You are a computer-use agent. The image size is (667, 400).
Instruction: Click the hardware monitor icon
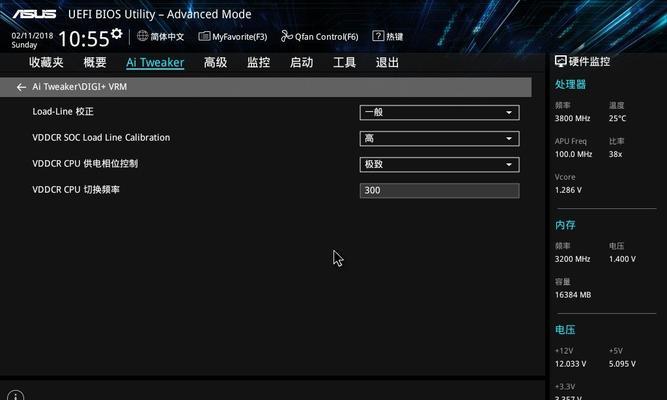[561, 62]
